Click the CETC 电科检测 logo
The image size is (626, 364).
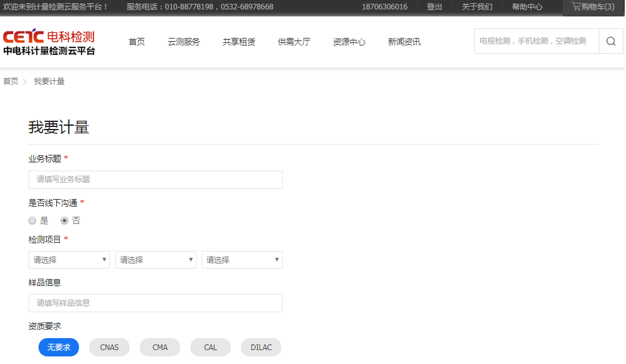pos(49,42)
